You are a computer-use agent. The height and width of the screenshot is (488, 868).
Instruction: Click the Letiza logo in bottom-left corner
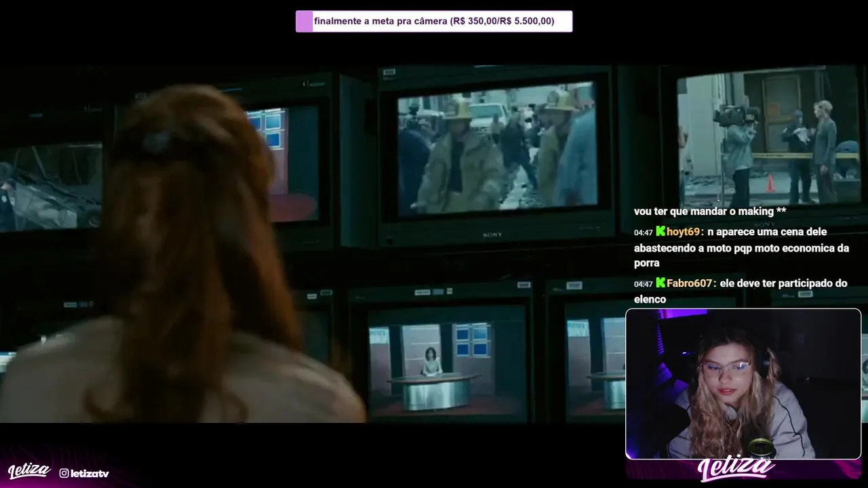pos(28,471)
